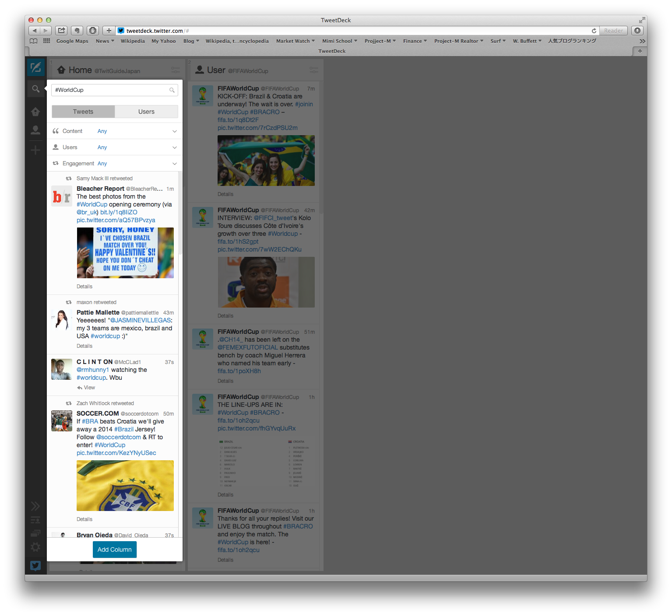The image size is (672, 616).
Task: Open My Yahoo bookmark
Action: click(x=164, y=41)
